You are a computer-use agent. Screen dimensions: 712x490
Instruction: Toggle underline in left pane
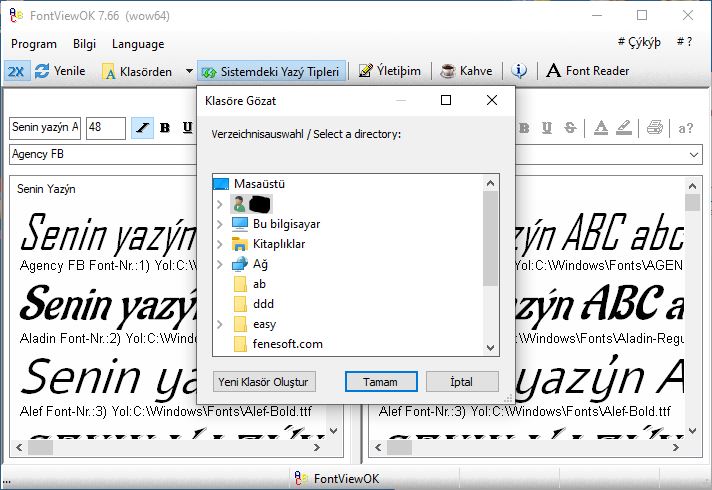[x=187, y=128]
